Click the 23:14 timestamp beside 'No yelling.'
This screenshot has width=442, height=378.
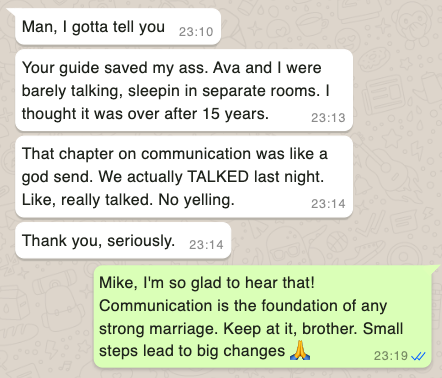pos(328,204)
